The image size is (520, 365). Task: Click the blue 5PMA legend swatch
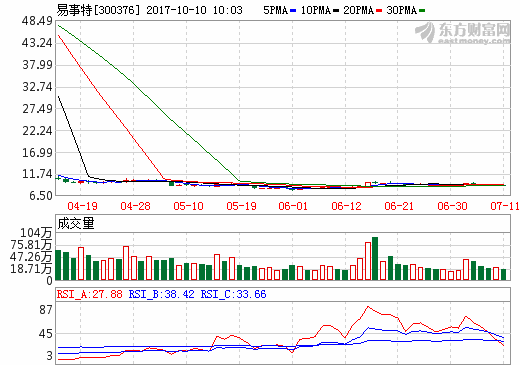point(293,11)
